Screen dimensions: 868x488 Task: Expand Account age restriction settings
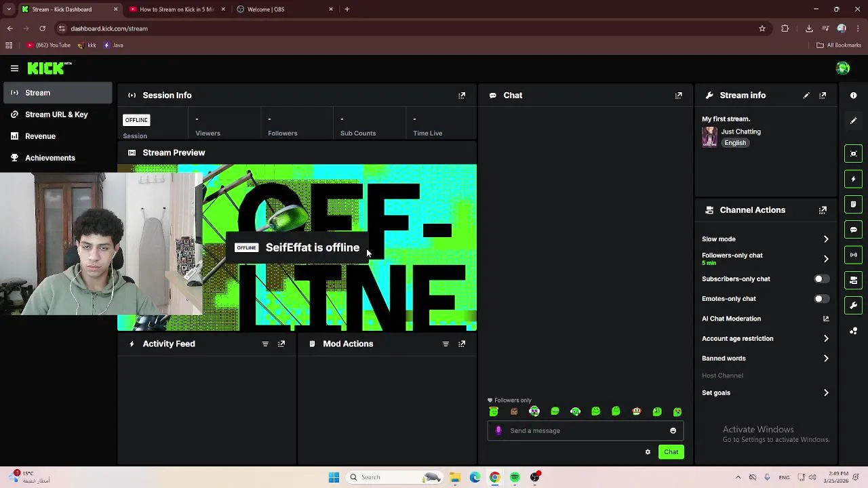[826, 338]
